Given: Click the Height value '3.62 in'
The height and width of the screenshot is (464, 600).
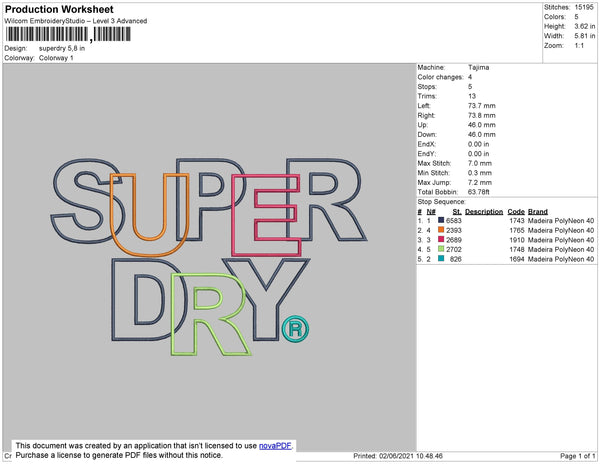Looking at the screenshot, I should (585, 26).
